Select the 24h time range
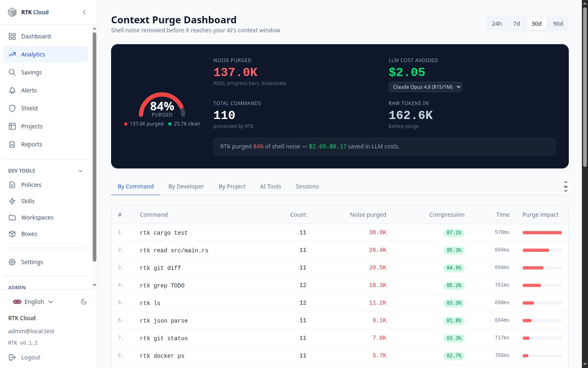The image size is (588, 368). tap(497, 24)
